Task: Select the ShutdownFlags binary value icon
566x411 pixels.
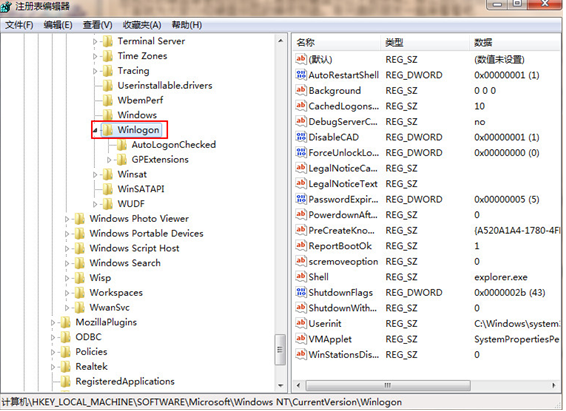Action: click(301, 292)
